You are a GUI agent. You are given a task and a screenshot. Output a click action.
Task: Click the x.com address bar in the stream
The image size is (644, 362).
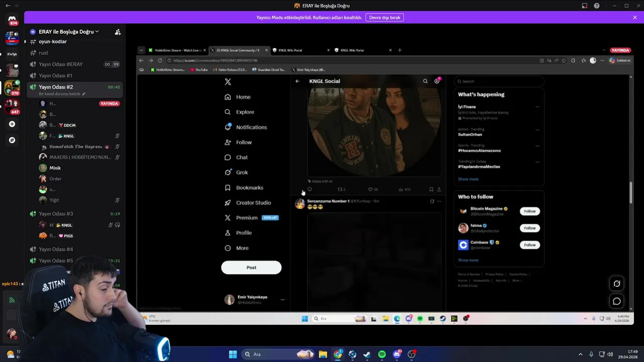click(352, 60)
